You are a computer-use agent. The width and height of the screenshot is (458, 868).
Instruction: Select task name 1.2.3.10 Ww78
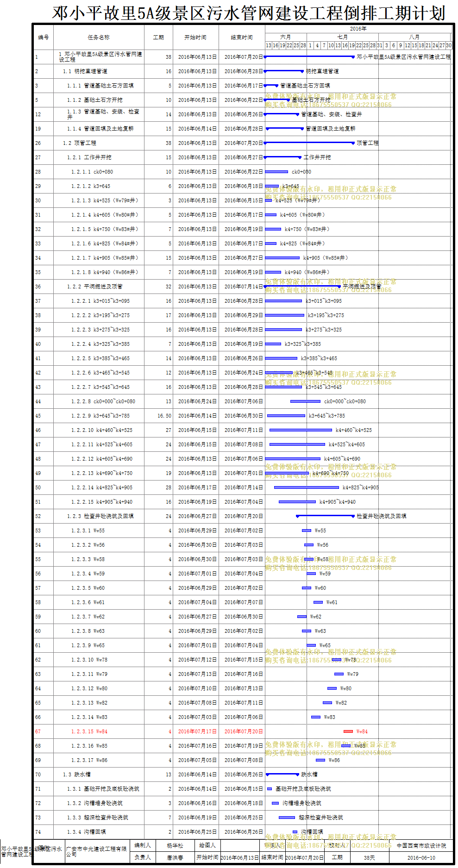point(89,660)
